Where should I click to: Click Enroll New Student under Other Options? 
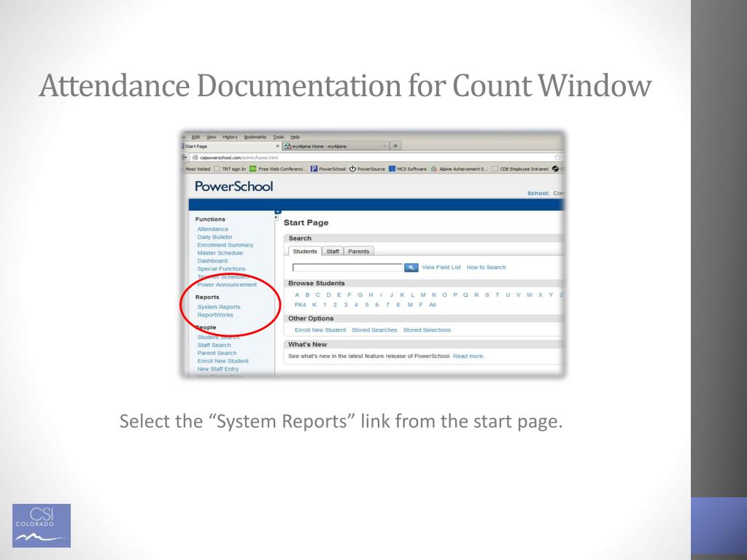coord(320,330)
